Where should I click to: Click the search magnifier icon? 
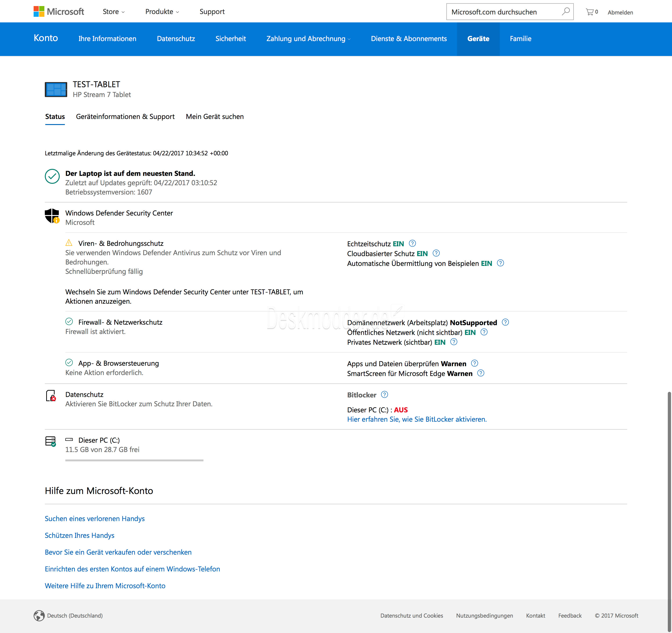point(566,11)
